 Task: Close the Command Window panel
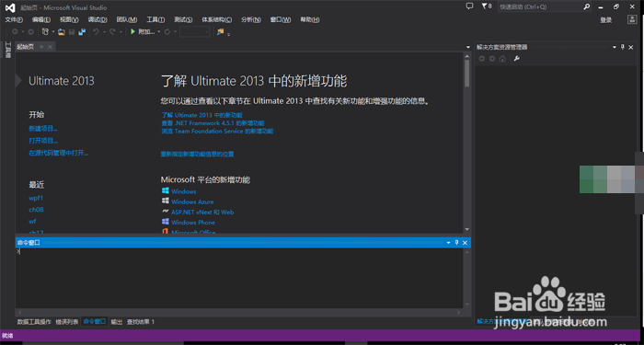coord(465,243)
